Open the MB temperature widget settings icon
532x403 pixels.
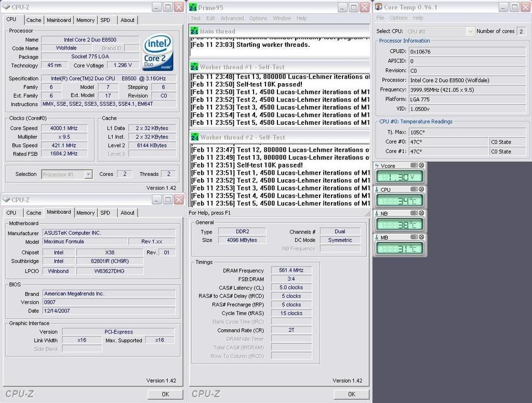414,237
